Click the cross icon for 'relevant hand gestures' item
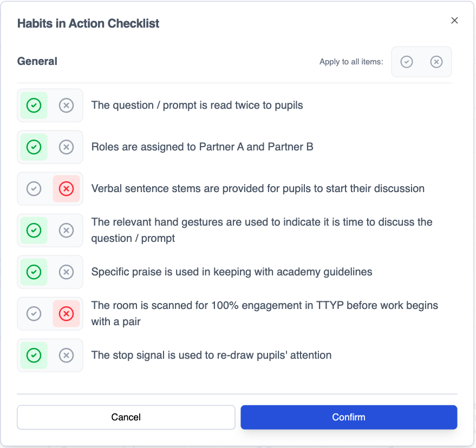 click(x=66, y=230)
